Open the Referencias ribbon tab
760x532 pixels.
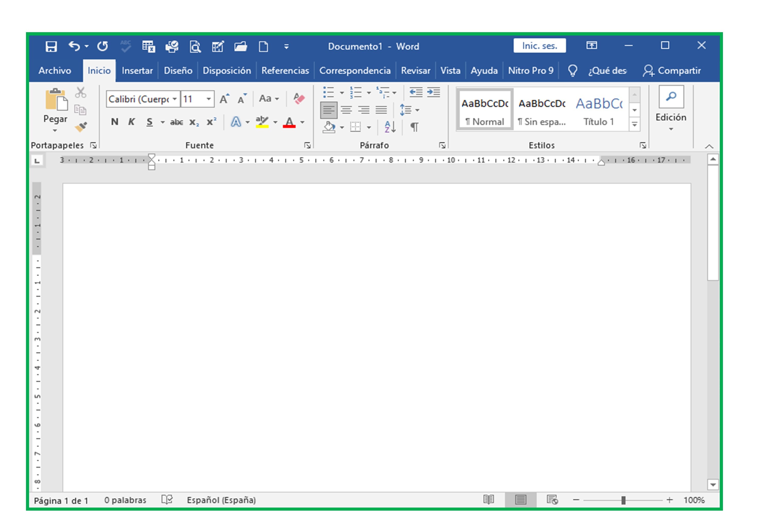click(285, 71)
